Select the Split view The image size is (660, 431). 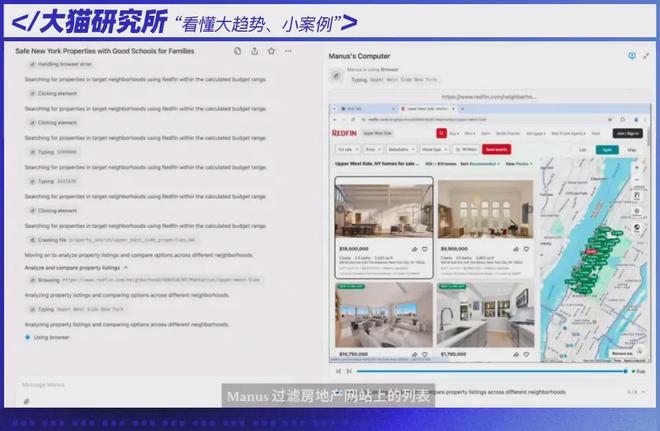(607, 150)
